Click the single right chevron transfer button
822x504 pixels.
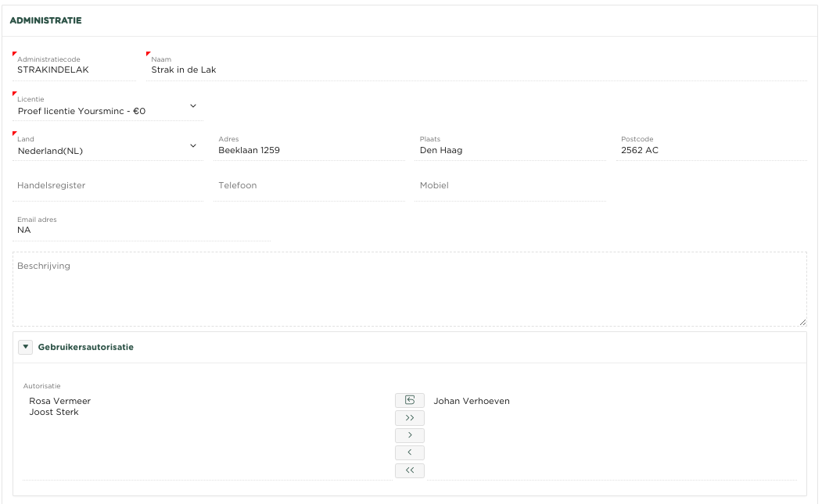pyautogui.click(x=409, y=435)
